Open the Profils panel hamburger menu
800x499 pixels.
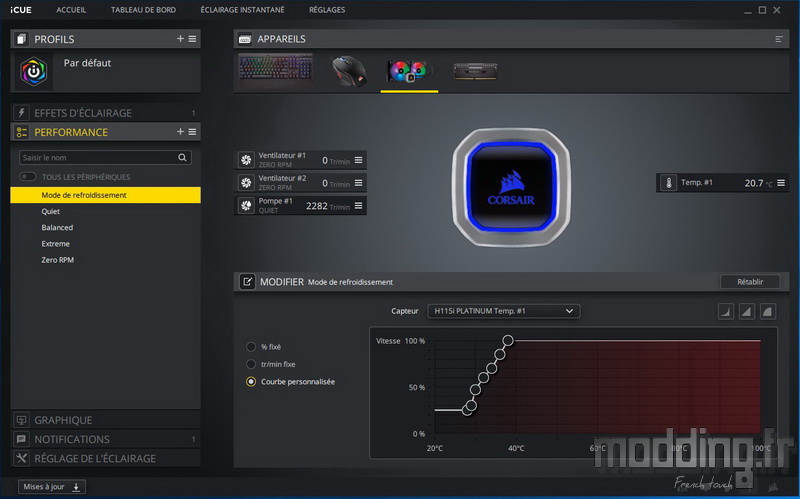click(192, 39)
